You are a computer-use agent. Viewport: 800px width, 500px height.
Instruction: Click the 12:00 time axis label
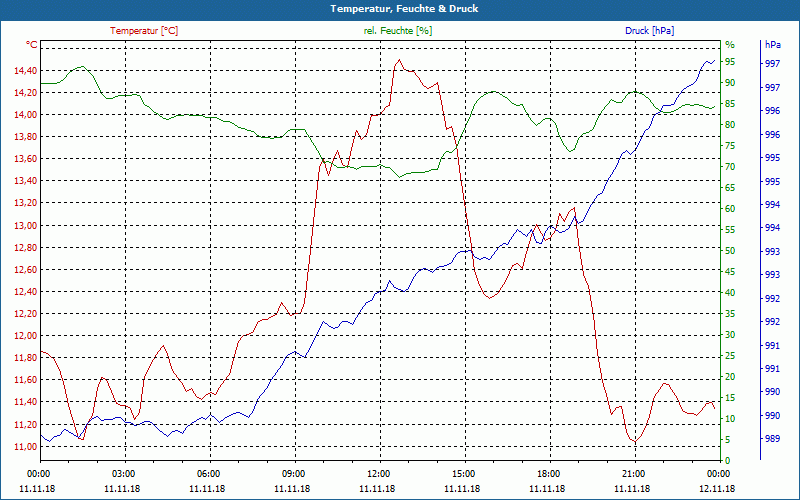[378, 473]
